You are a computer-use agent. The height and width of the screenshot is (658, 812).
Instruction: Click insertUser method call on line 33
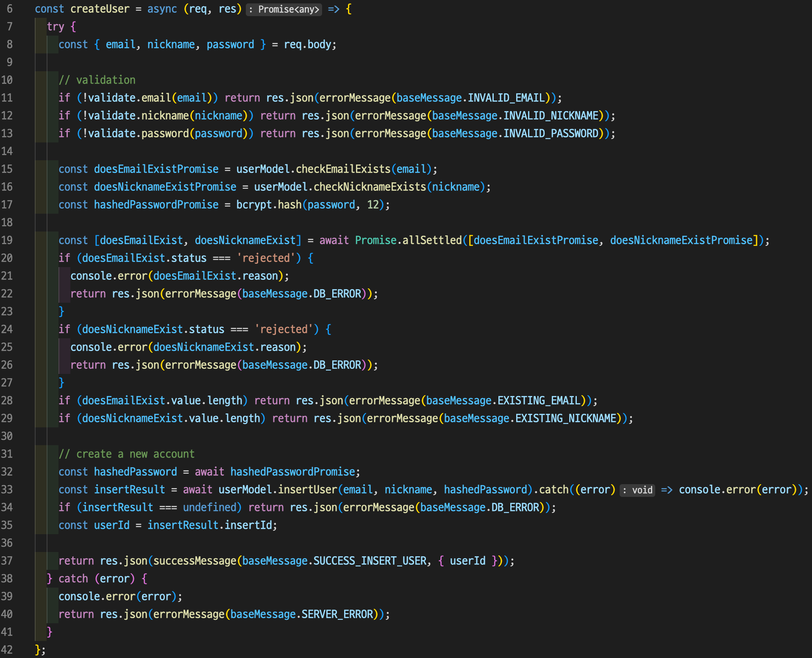(x=307, y=490)
